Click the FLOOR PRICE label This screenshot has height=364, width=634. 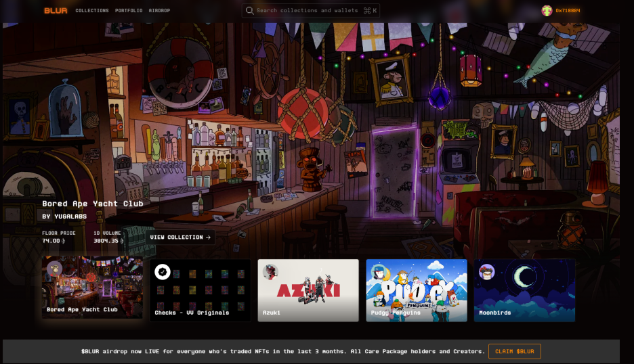(59, 233)
